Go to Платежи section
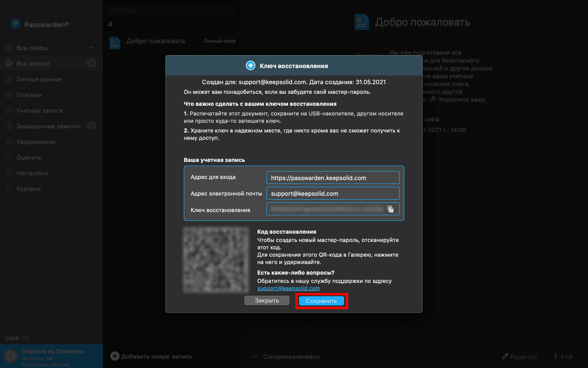 (29, 95)
